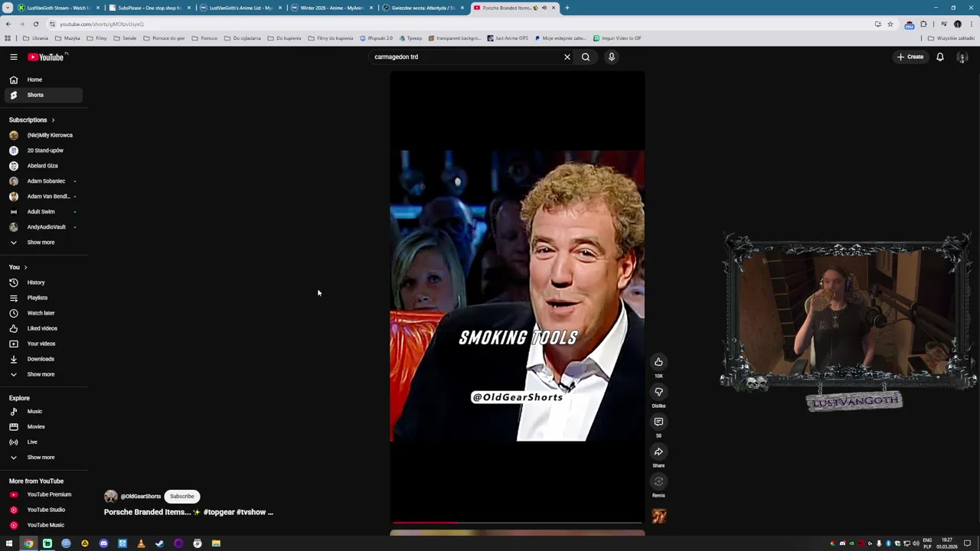Bookmark this page with star icon
The height and width of the screenshot is (551, 980).
890,24
